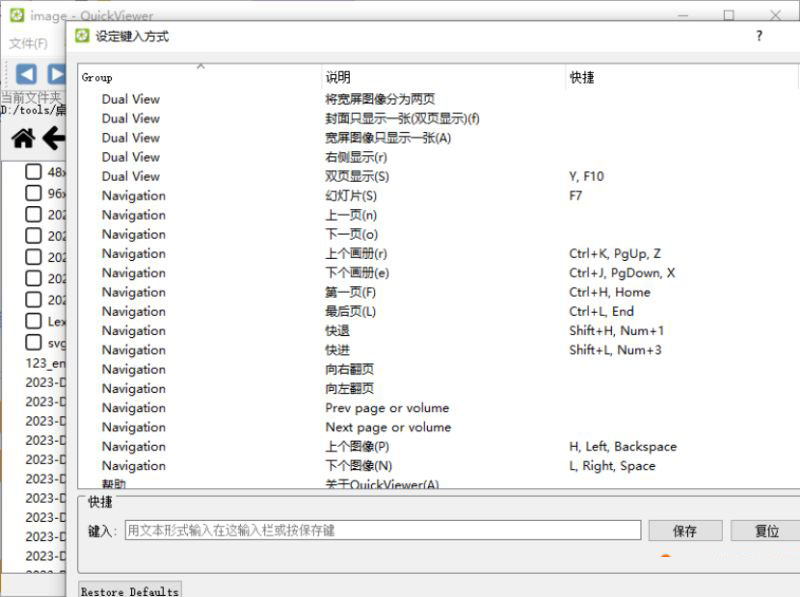Image resolution: width=800 pixels, height=597 pixels.
Task: Select the row 幻灯片(S)
Action: [439, 195]
